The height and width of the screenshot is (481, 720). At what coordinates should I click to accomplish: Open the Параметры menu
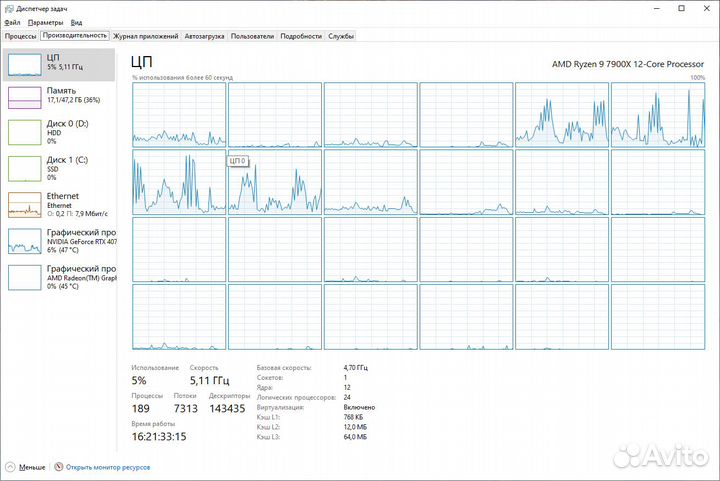click(45, 22)
